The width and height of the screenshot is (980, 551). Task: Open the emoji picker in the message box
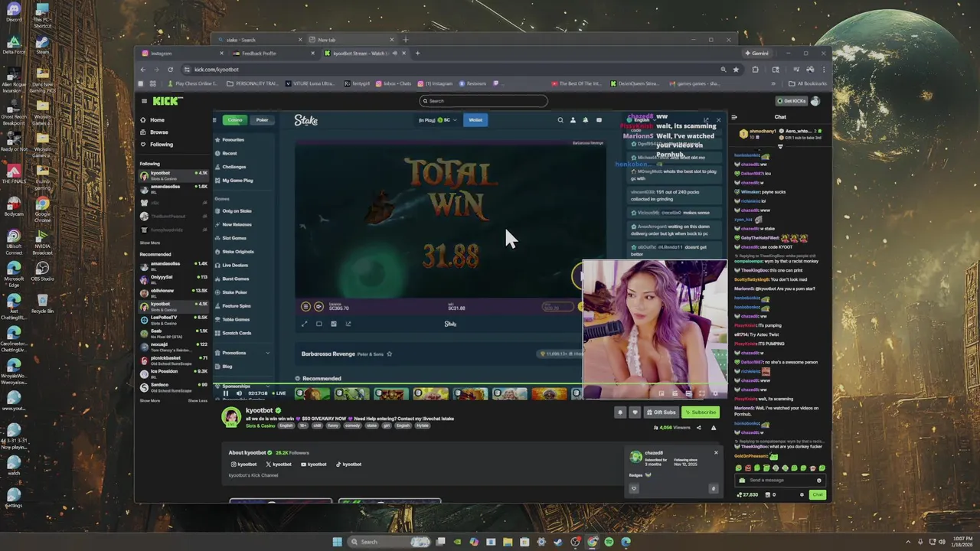tap(818, 480)
